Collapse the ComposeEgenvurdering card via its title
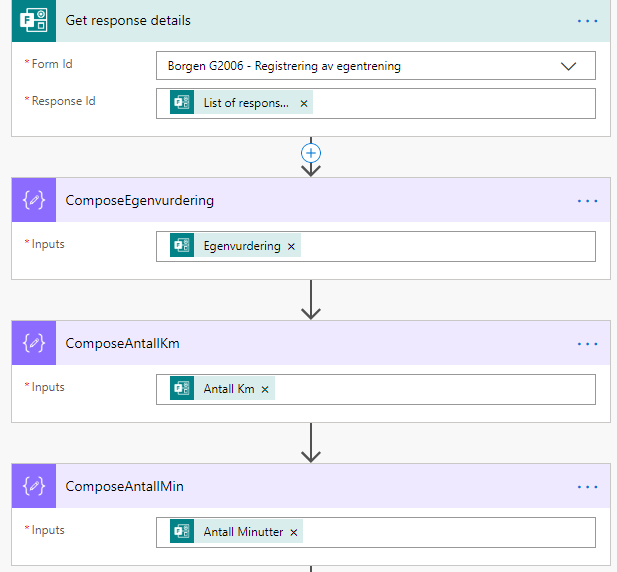The width and height of the screenshot is (617, 572). point(140,200)
